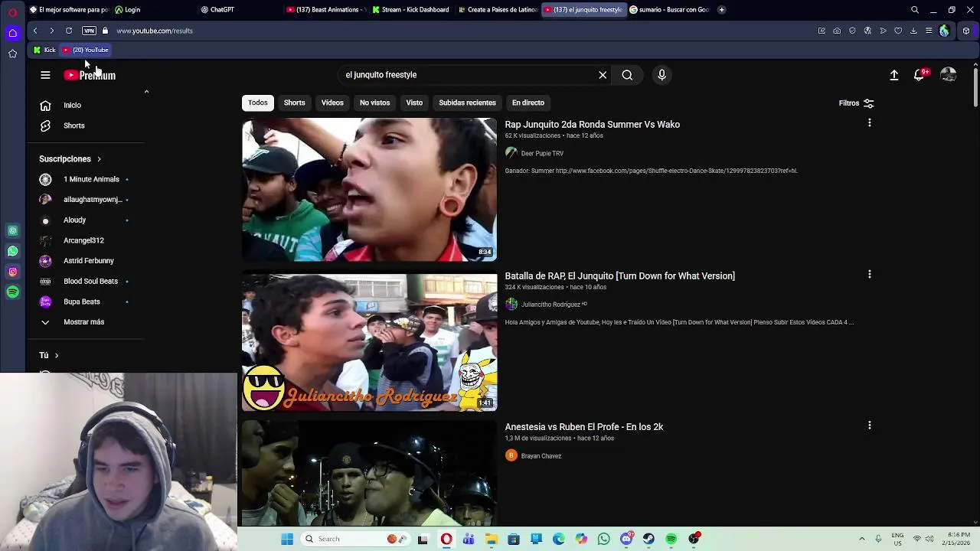Start voice search with the microphone
Image resolution: width=980 pixels, height=551 pixels.
pyautogui.click(x=661, y=75)
